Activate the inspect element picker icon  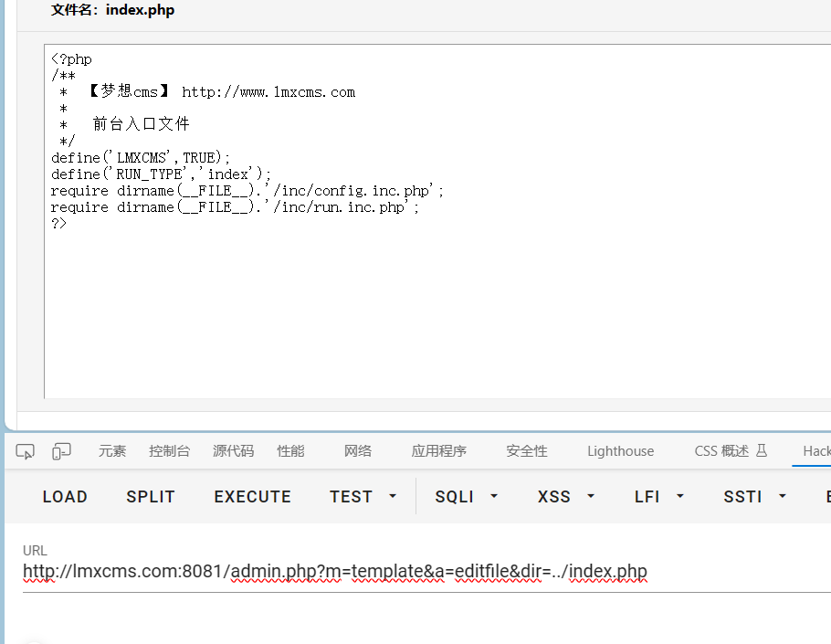tap(25, 451)
